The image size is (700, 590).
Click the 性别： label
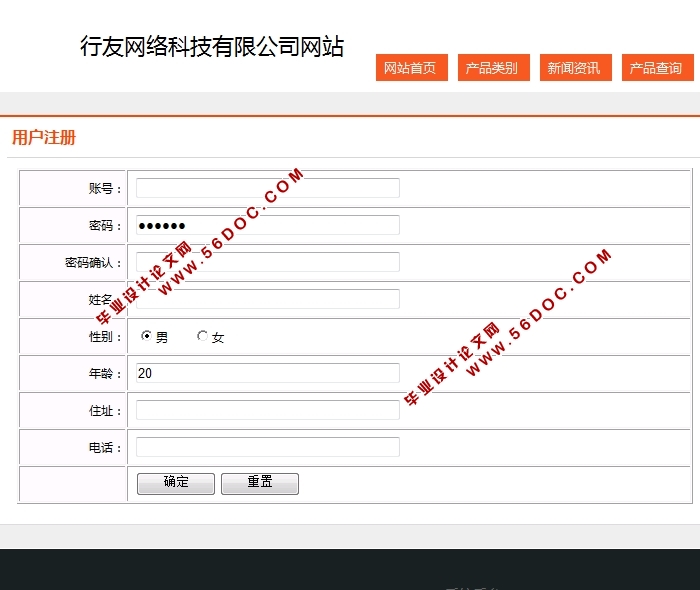pos(105,337)
